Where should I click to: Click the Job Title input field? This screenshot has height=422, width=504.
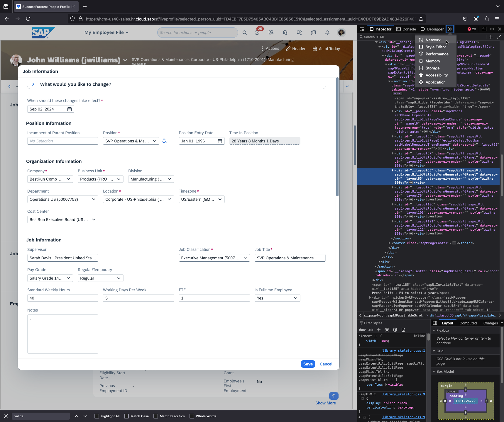pos(290,258)
